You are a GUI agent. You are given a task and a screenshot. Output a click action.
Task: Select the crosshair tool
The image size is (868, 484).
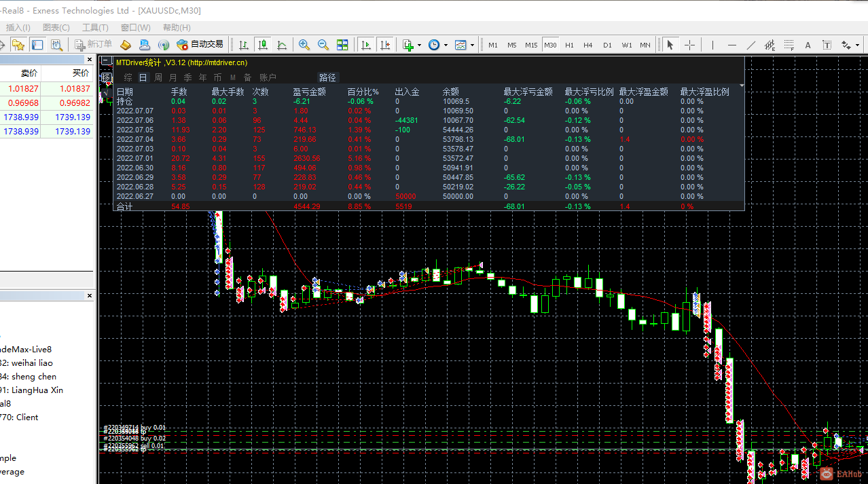click(689, 45)
